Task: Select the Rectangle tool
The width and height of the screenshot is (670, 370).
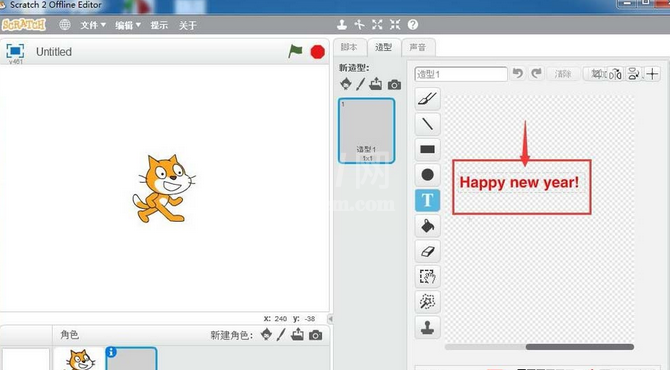Action: click(x=427, y=149)
